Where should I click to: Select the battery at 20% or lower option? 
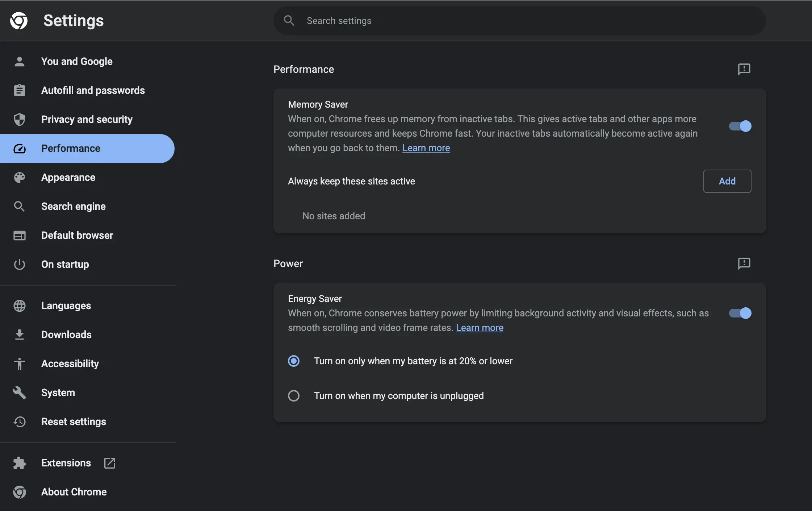294,361
